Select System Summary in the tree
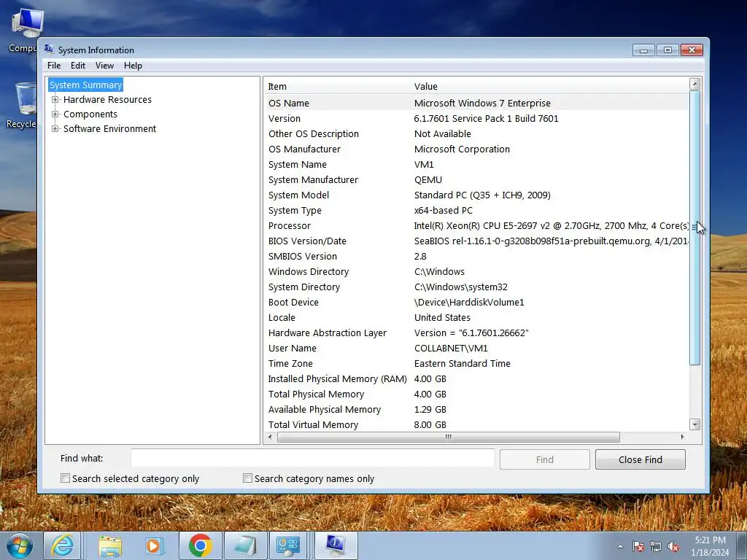 [86, 85]
